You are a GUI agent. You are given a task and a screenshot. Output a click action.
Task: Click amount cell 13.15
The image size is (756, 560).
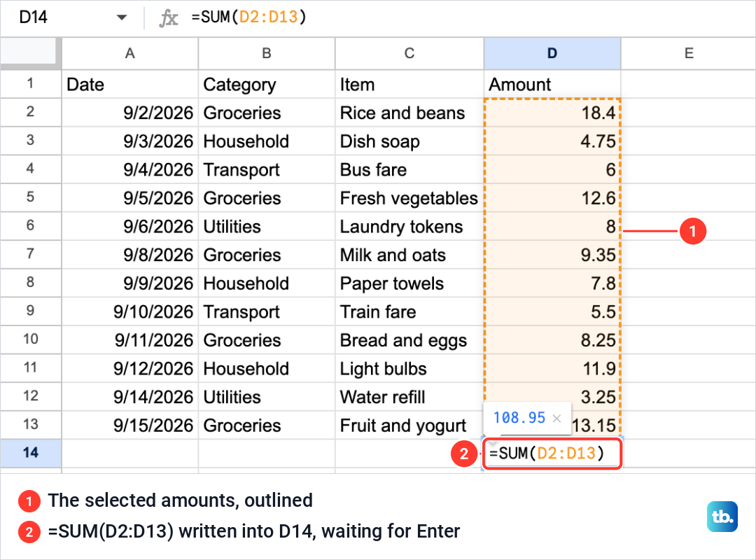click(596, 426)
